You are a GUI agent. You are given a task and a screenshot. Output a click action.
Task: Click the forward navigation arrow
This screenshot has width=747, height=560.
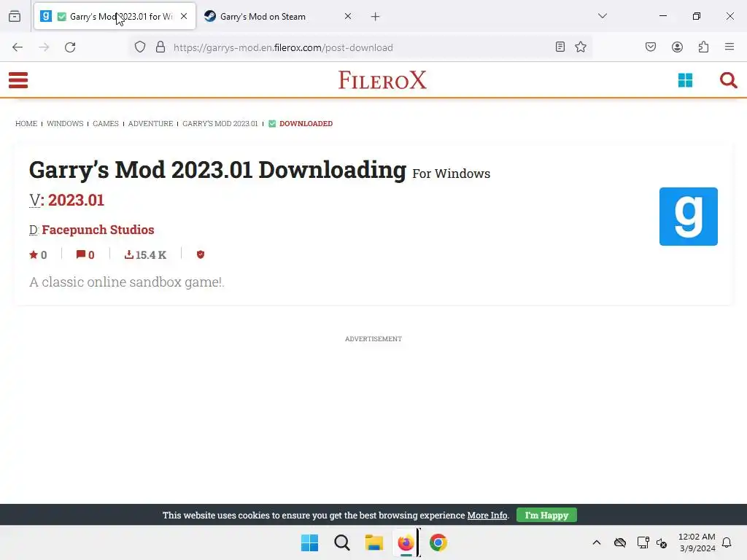coord(44,47)
